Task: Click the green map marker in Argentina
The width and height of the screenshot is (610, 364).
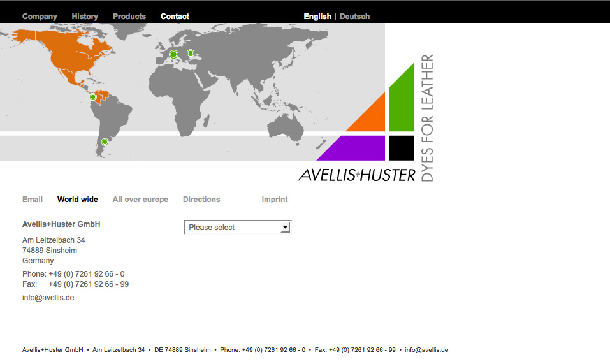Action: click(x=105, y=142)
